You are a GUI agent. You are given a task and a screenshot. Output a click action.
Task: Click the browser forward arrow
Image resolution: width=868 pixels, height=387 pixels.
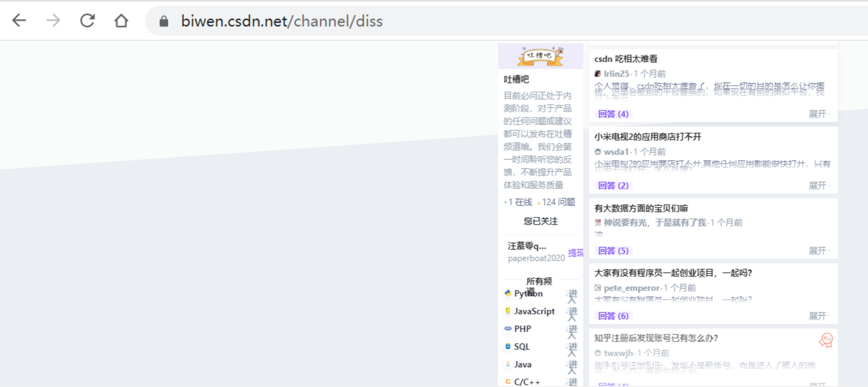(53, 21)
